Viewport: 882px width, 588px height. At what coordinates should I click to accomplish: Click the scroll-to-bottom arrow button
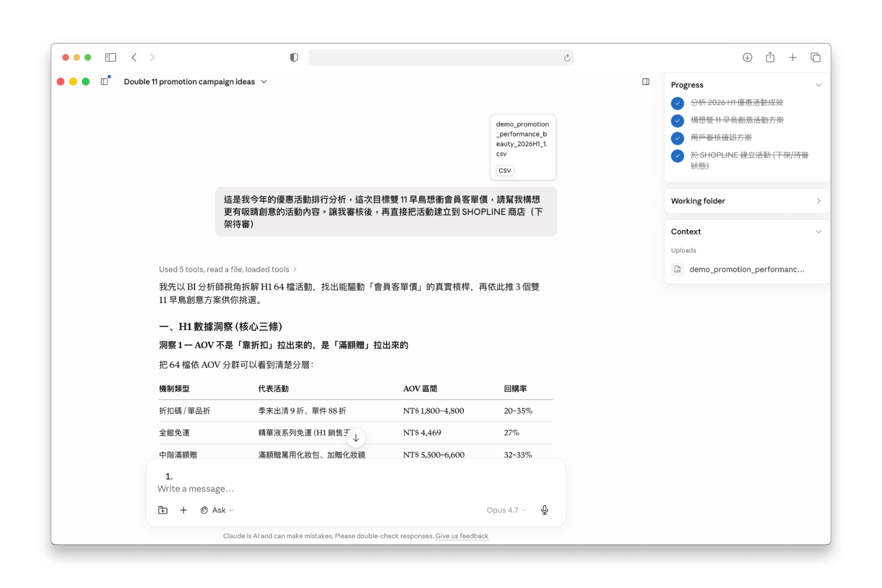pyautogui.click(x=356, y=438)
